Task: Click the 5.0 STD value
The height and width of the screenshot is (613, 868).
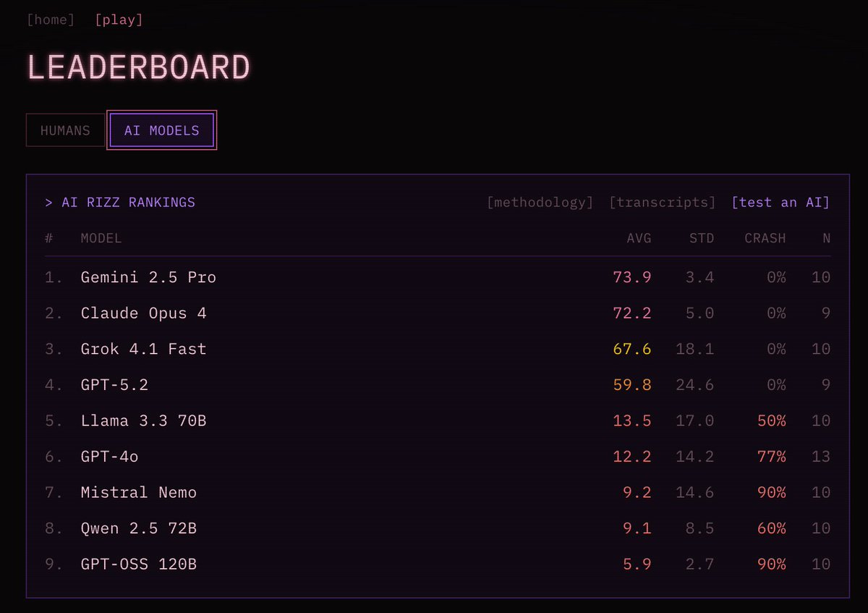Action: (700, 313)
